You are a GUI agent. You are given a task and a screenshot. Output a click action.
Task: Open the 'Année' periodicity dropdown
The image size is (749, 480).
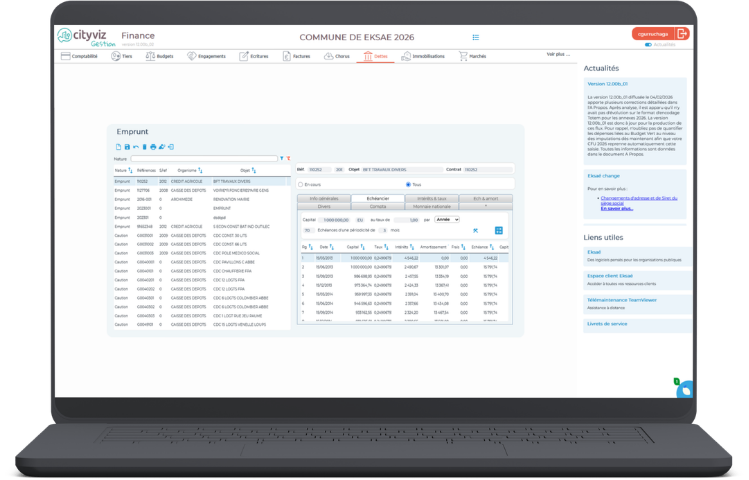tap(447, 219)
